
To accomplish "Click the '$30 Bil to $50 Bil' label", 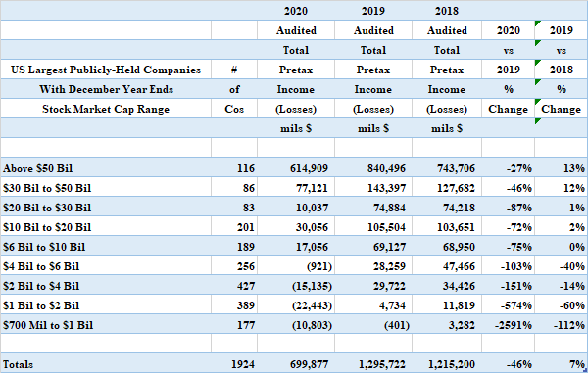I will (47, 188).
